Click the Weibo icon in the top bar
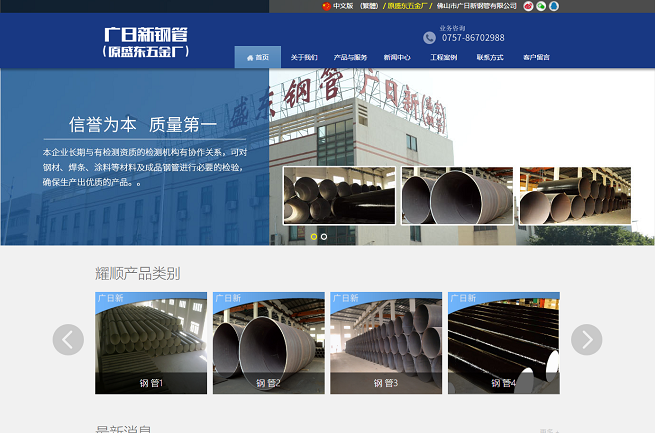Screen dimensions: 655x433 pyautogui.click(x=528, y=6)
